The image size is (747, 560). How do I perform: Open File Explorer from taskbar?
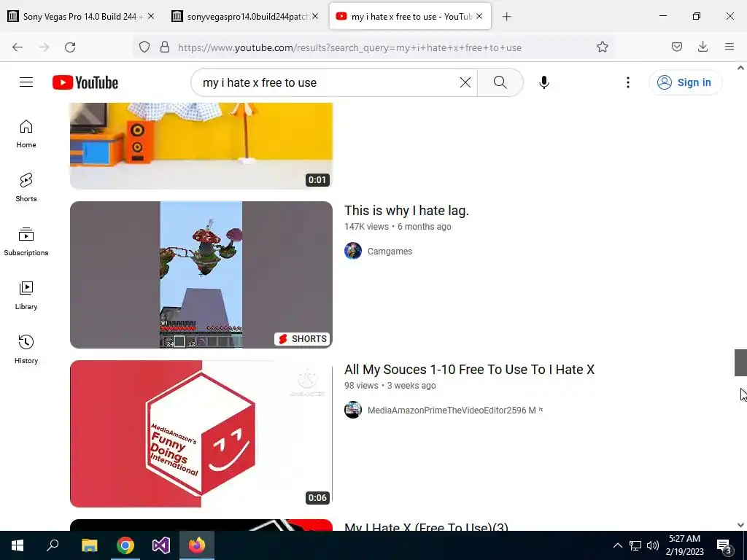pos(89,545)
